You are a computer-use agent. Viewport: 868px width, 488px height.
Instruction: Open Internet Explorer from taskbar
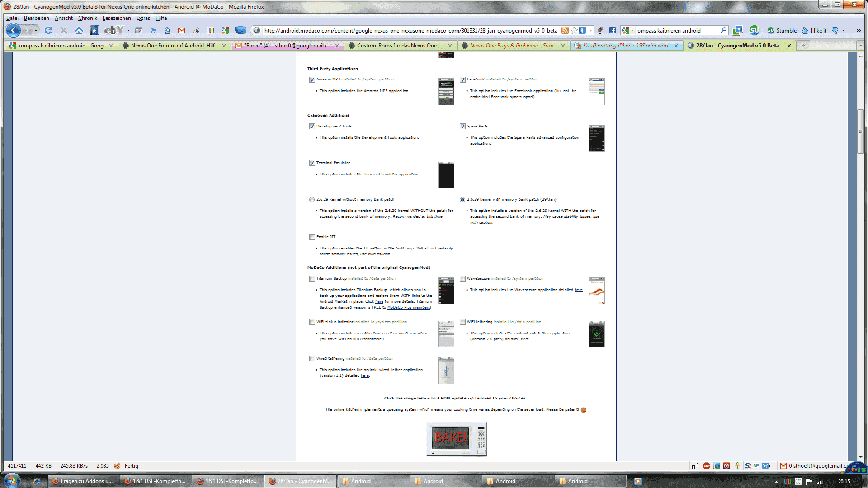click(x=37, y=481)
